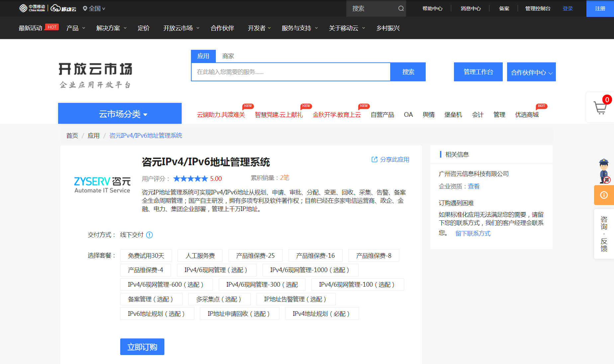Screen dimensions: 614x364
Task: Click the 立即订购 button
Action: coord(142,347)
